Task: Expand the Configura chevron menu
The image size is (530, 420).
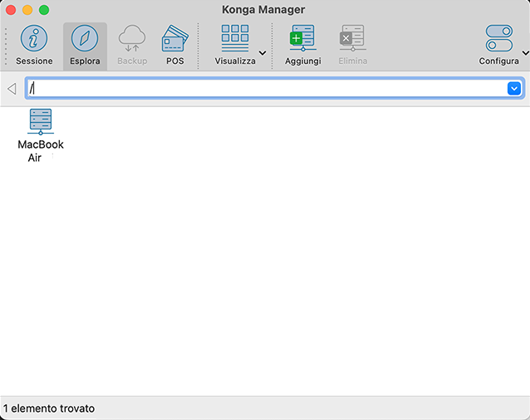Action: click(x=525, y=53)
